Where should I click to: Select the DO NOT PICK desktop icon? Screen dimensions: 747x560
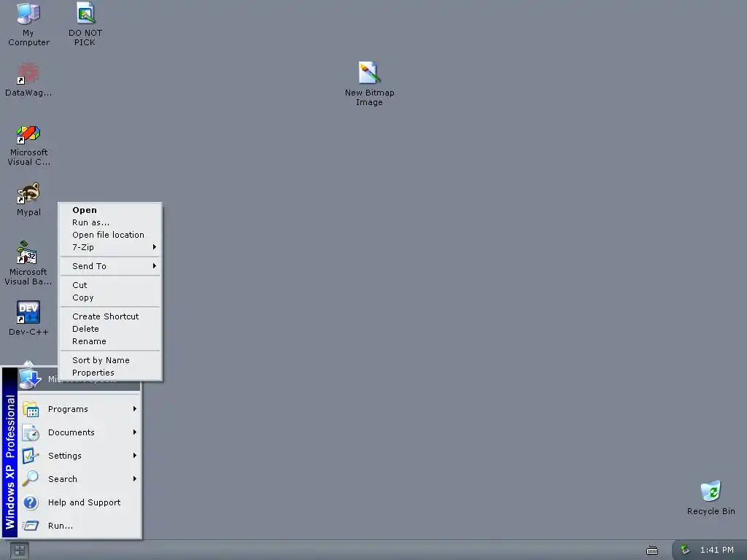point(85,24)
